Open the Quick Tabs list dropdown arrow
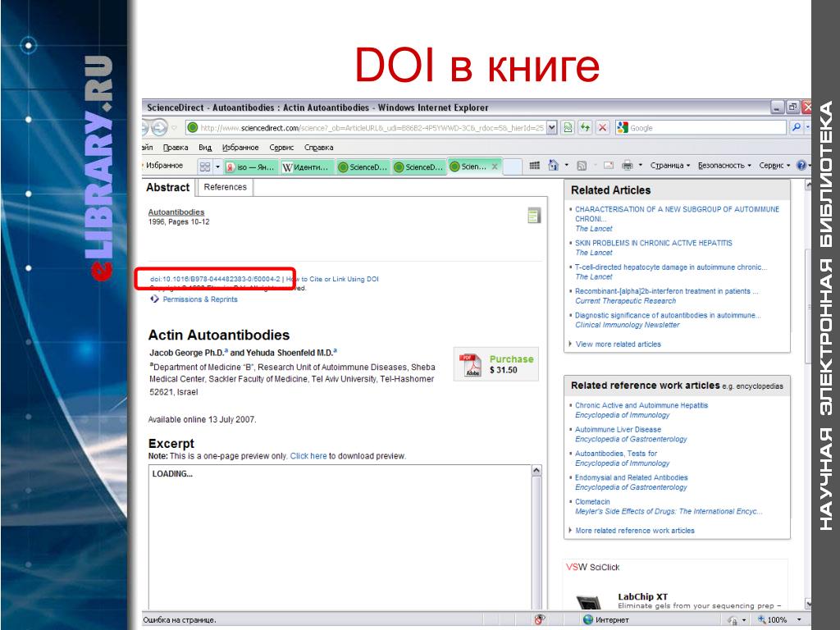The width and height of the screenshot is (840, 630). [217, 167]
